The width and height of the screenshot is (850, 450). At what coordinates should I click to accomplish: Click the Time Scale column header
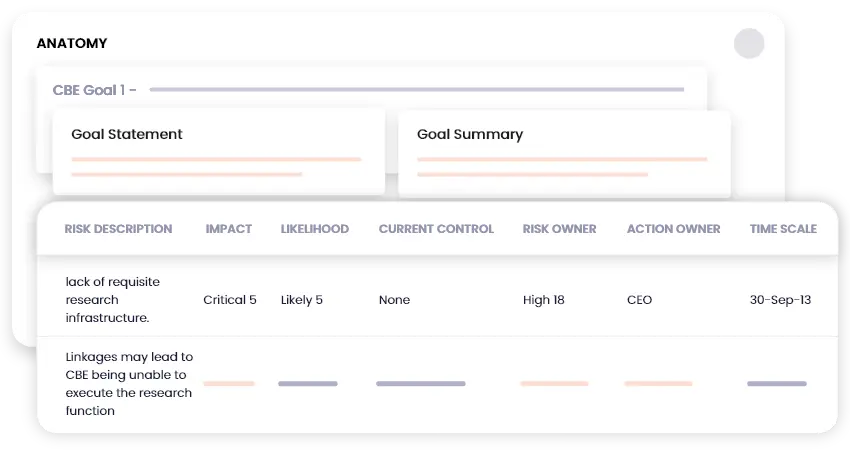coord(783,229)
